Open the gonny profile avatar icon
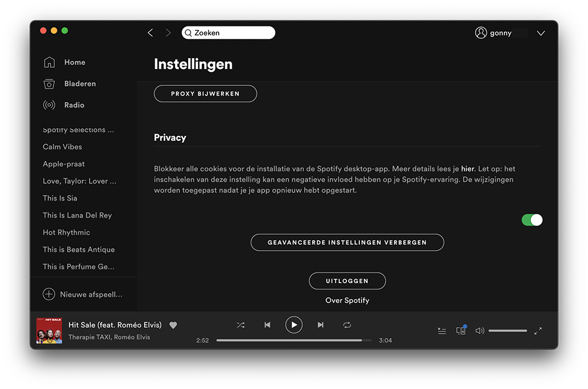Viewport: 588px width, 389px height. [x=481, y=33]
